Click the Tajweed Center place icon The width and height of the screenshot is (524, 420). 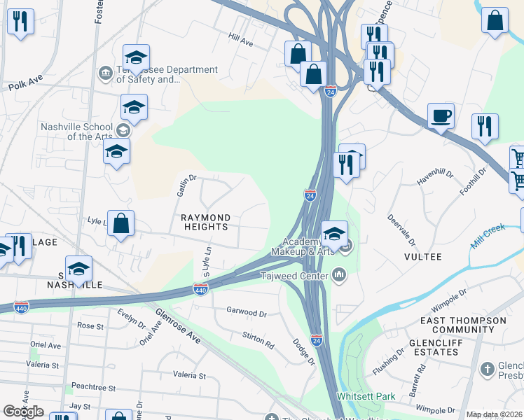click(x=340, y=275)
